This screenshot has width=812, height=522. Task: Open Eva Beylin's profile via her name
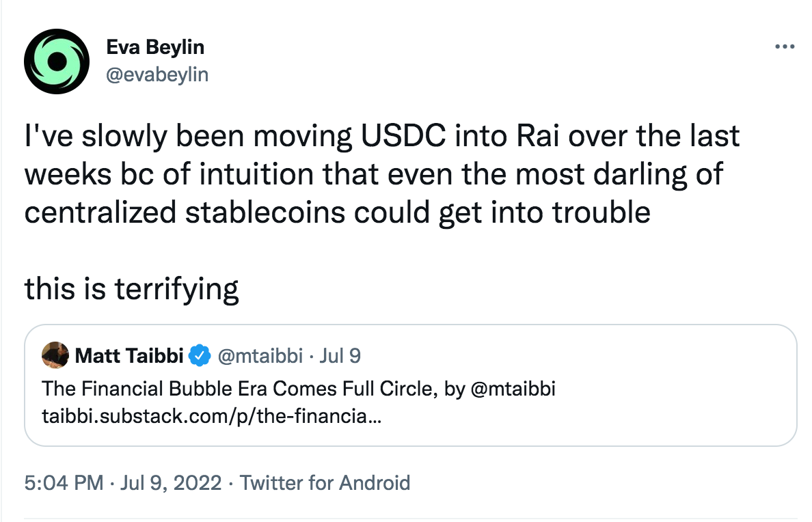tap(154, 47)
